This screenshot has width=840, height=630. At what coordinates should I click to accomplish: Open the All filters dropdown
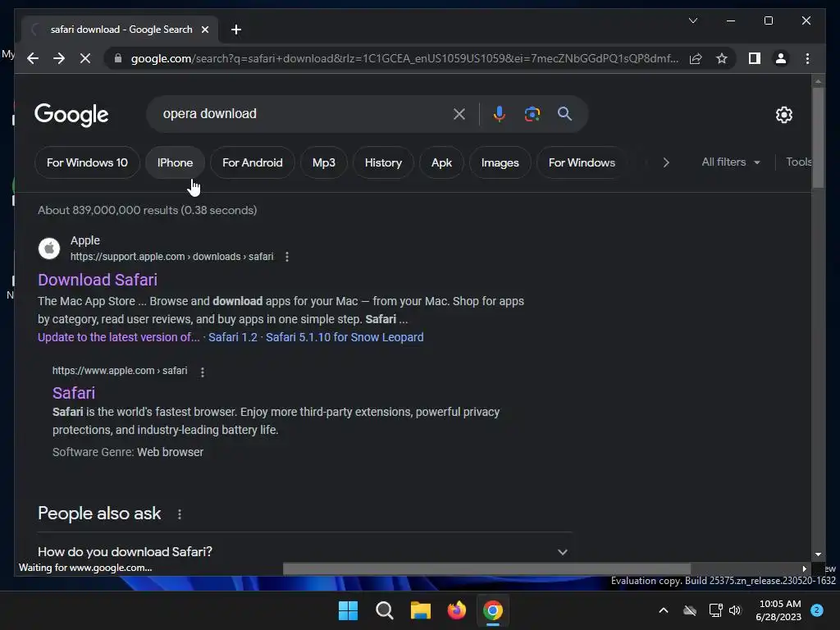click(731, 162)
